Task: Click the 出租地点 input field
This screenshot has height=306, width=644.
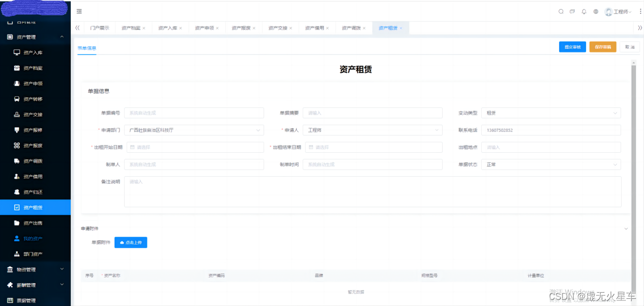Action: 551,147
